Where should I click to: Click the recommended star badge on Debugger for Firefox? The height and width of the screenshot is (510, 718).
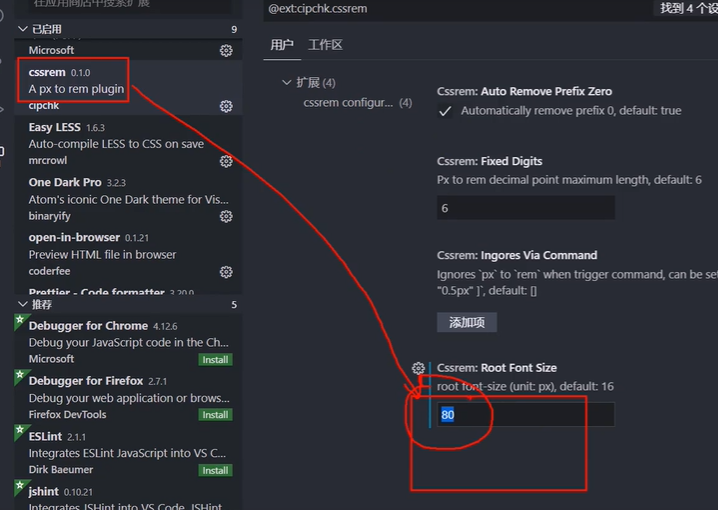point(20,376)
